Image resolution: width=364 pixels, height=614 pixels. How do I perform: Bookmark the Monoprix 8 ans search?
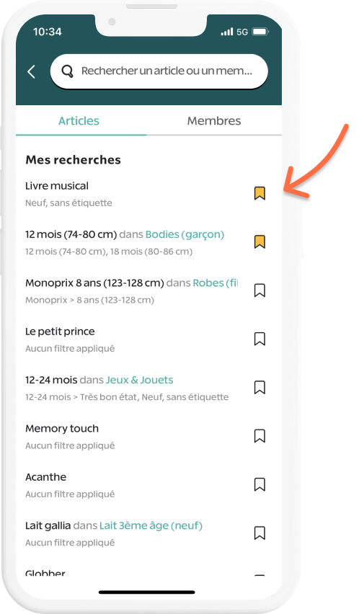[259, 290]
